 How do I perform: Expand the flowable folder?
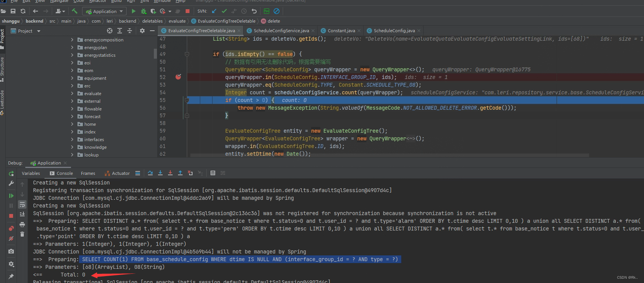click(72, 109)
